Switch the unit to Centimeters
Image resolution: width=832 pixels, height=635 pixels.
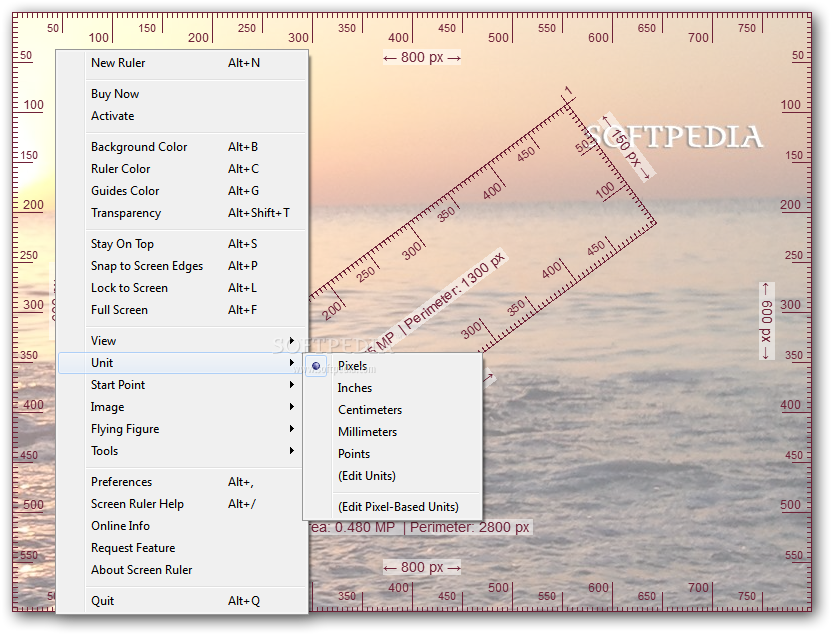coord(392,411)
